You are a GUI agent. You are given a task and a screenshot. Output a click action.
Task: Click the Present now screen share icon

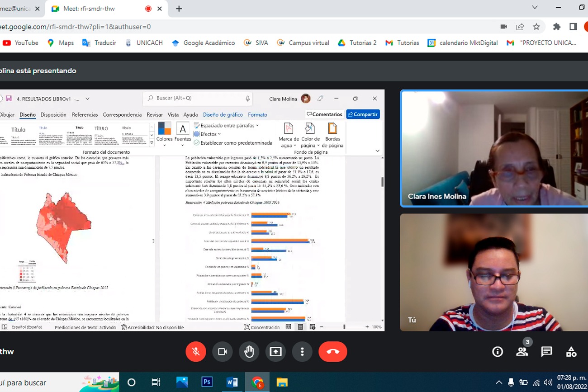[275, 352]
